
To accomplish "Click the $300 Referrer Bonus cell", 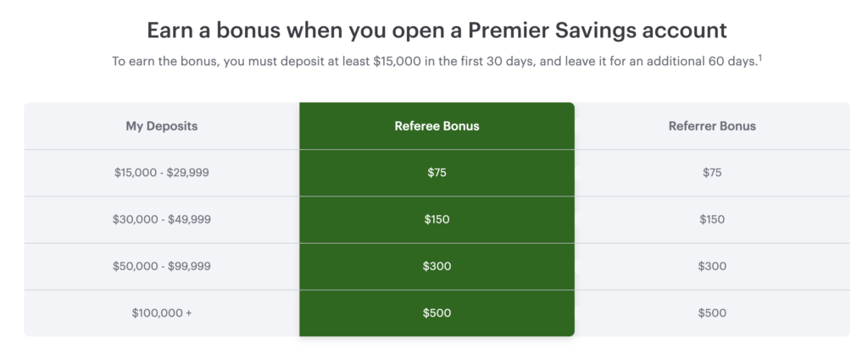I will 712,266.
